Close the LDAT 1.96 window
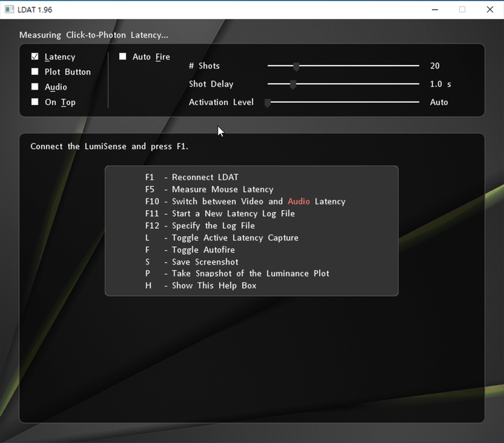Viewport: 504px width, 443px height. (490, 10)
